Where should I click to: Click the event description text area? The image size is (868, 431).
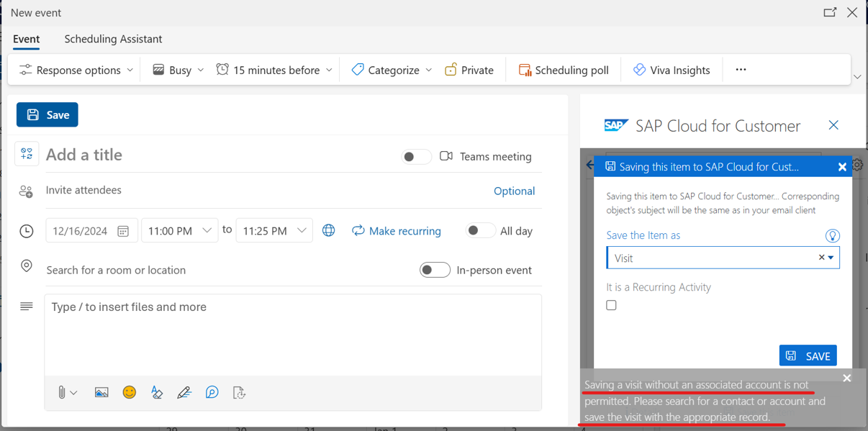(x=293, y=335)
